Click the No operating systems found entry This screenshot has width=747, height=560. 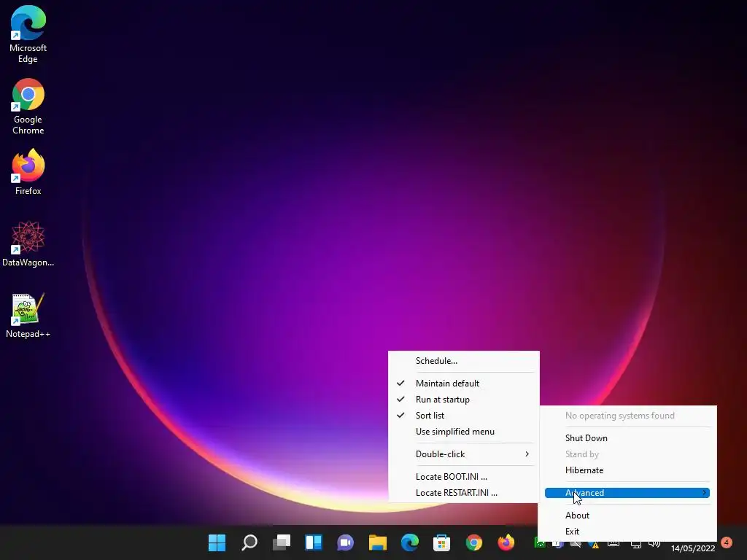tap(627, 415)
